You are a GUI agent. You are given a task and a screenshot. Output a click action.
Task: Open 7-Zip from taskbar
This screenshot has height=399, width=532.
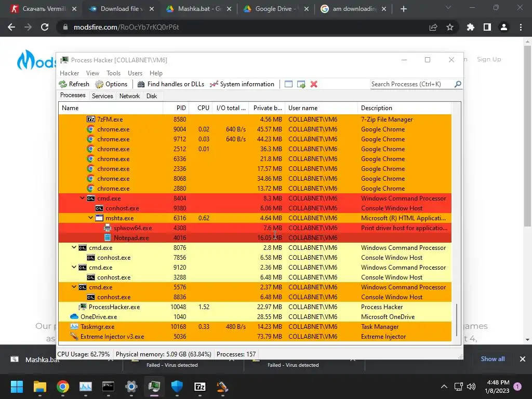(200, 387)
